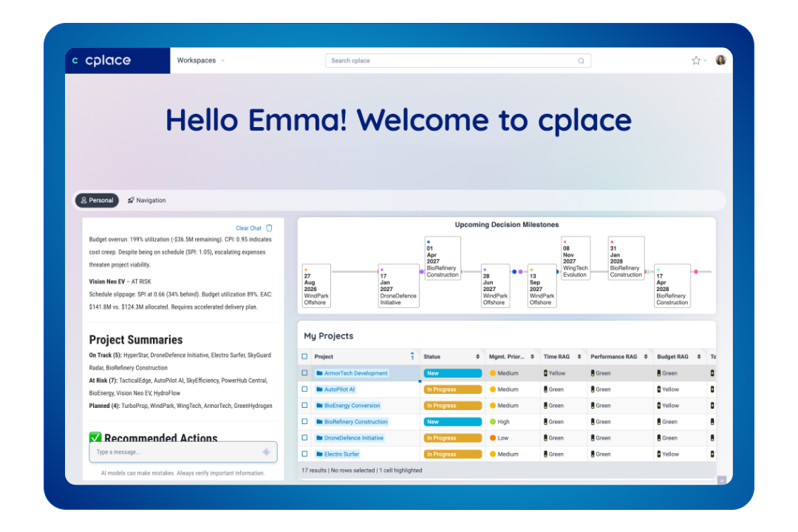Click Budget RAG traffic light in AutoPilot AI row
Viewport: 798px width, 532px height.
click(x=659, y=389)
